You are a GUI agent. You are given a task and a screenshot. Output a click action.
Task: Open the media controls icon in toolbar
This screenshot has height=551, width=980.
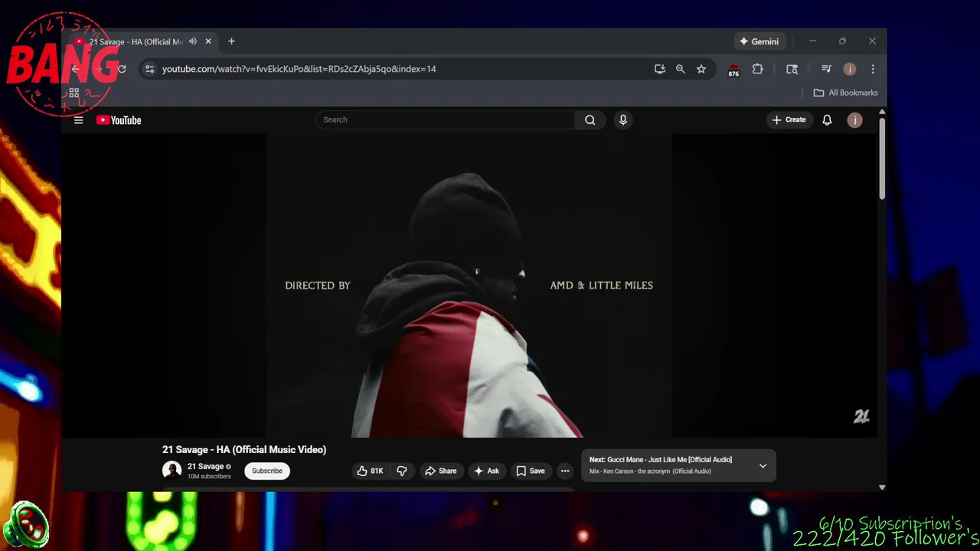[826, 69]
